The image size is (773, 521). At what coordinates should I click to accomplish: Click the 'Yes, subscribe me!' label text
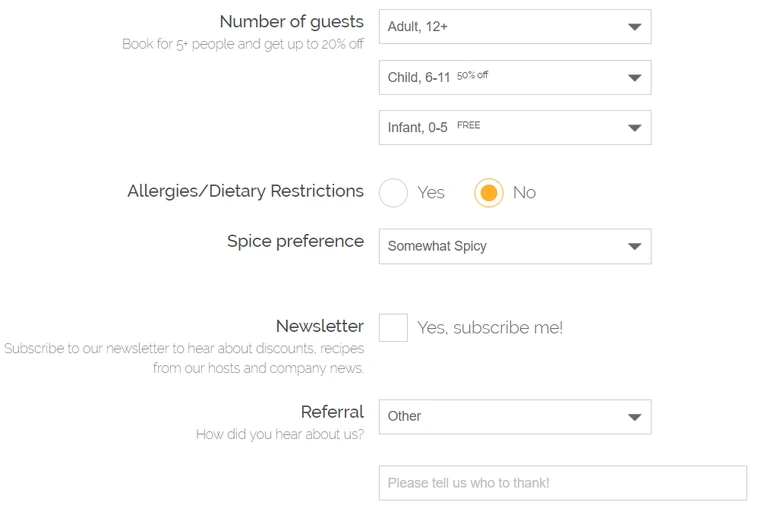490,328
